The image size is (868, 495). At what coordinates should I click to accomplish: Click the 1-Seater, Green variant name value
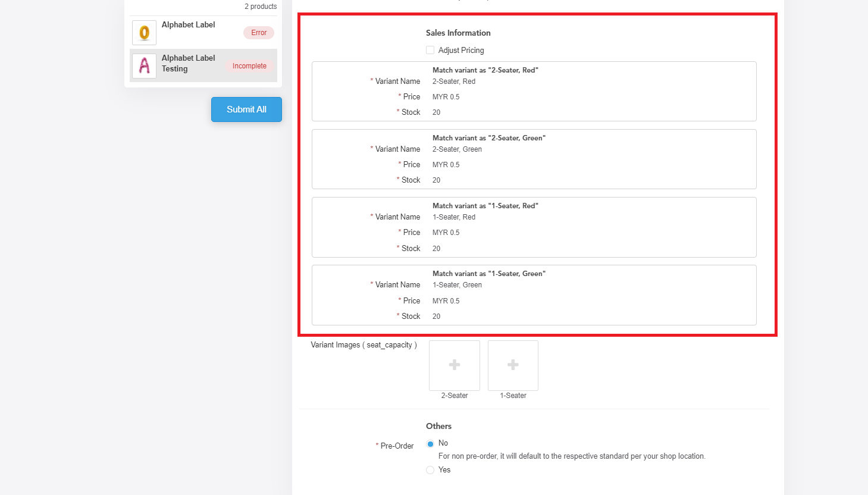(x=457, y=285)
